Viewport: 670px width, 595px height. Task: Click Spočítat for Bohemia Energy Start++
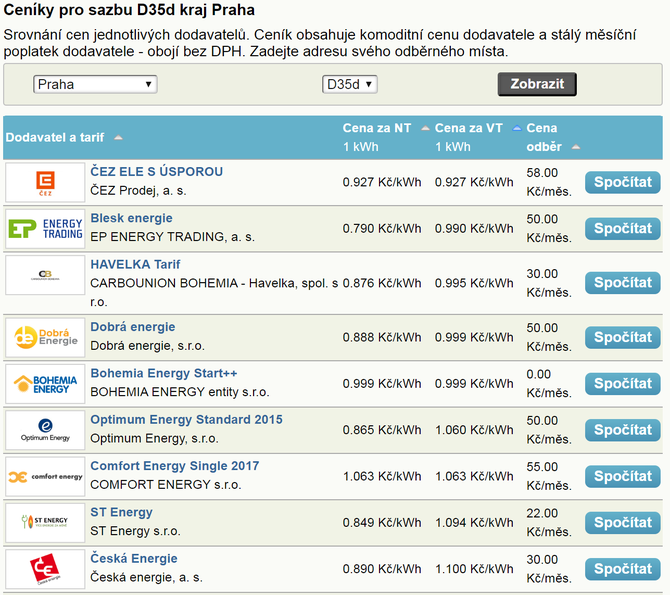623,384
